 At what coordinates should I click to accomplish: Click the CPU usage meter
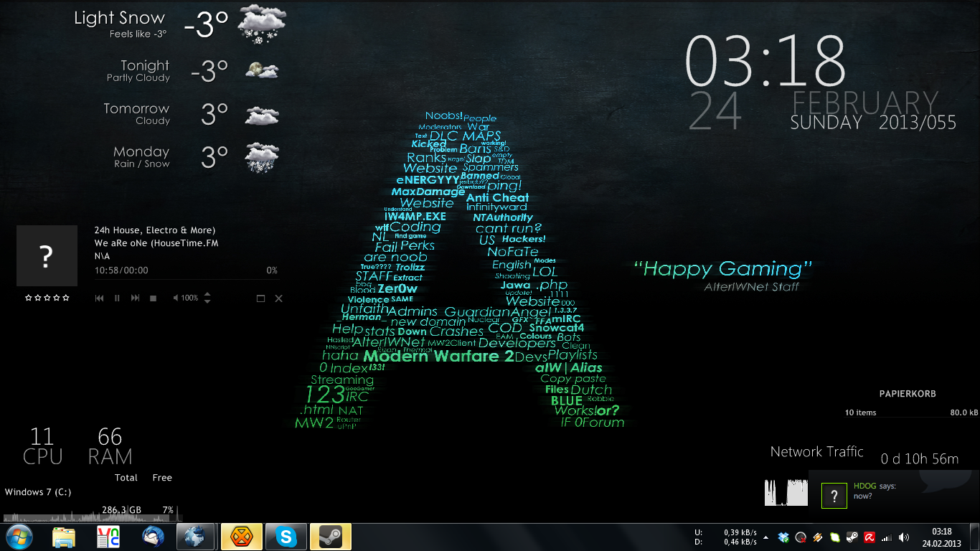pyautogui.click(x=42, y=446)
